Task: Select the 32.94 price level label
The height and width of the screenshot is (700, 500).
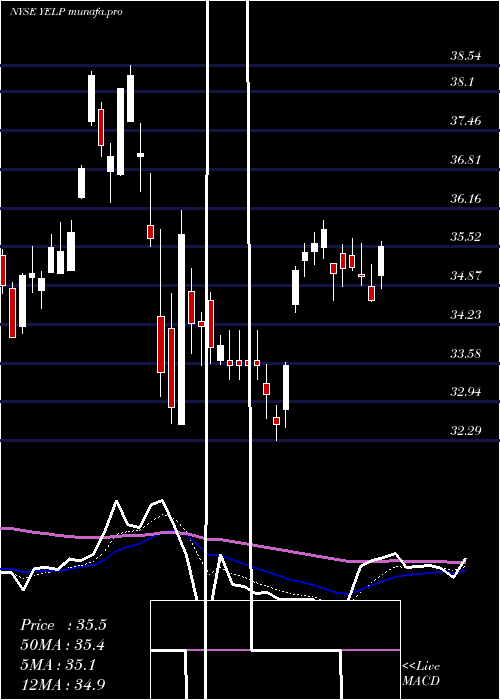Action: [x=466, y=392]
